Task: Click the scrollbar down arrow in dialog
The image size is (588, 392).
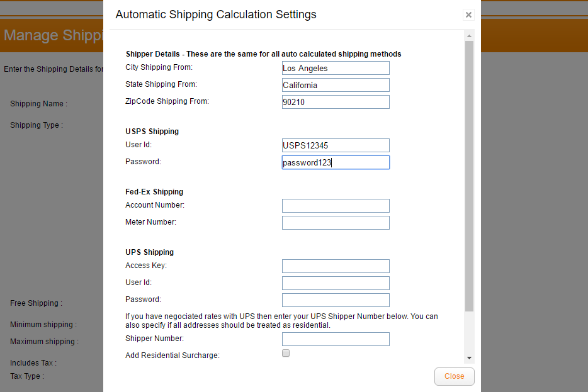Action: tap(469, 358)
